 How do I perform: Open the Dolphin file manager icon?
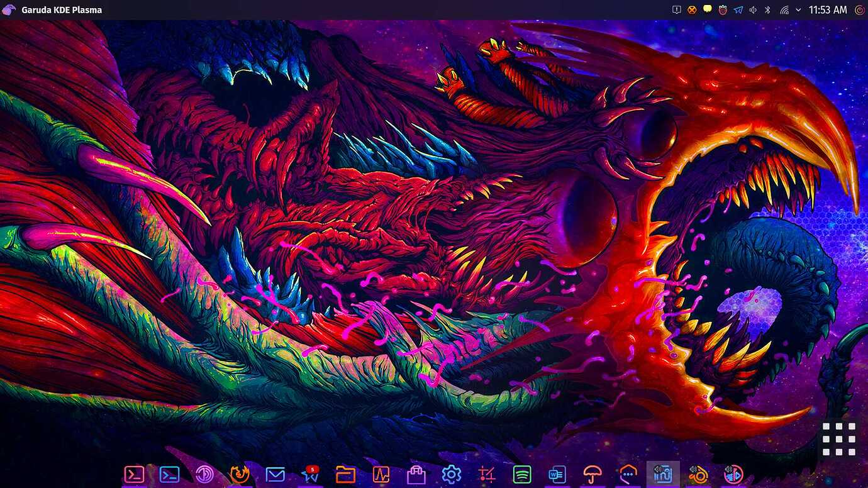pyautogui.click(x=347, y=474)
